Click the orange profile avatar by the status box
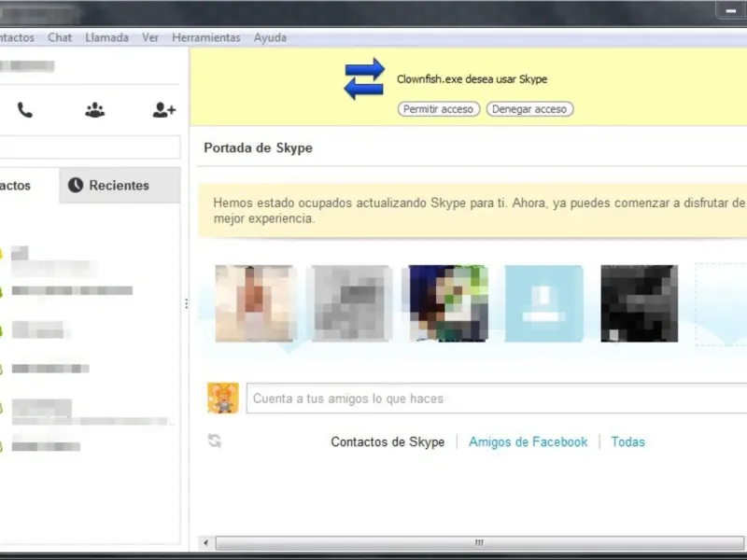Screen dimensions: 747x560 click(223, 399)
